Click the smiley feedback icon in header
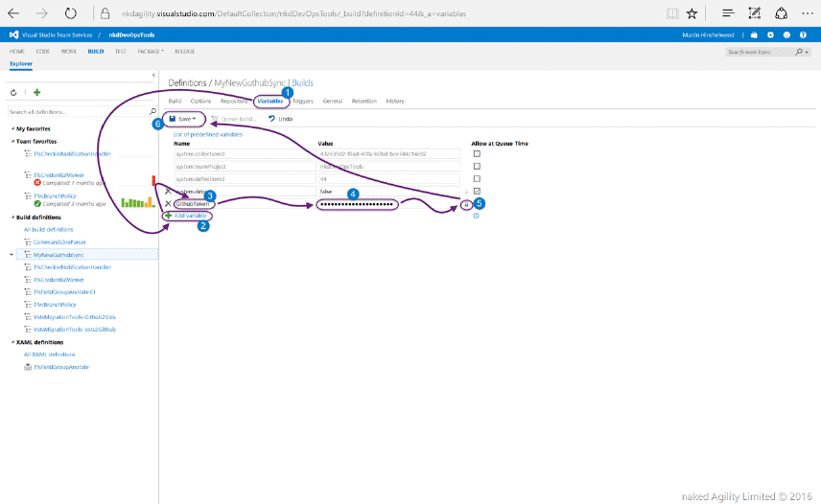This screenshot has height=504, width=821. click(786, 35)
